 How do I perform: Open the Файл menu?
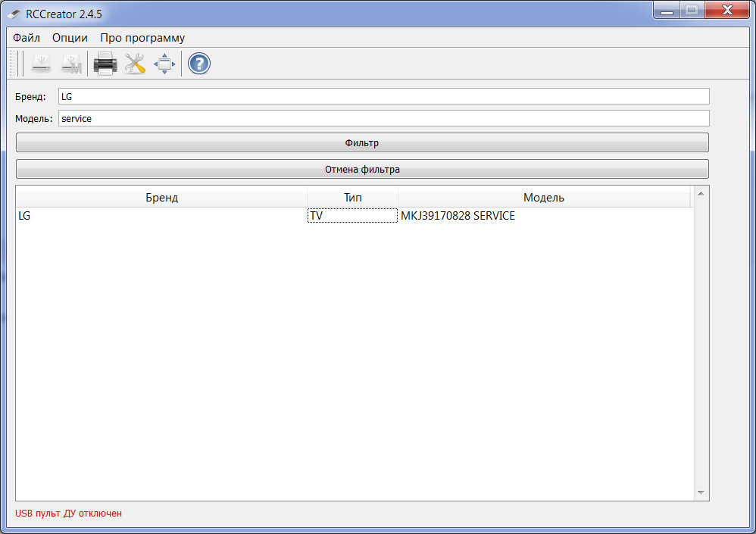[27, 38]
